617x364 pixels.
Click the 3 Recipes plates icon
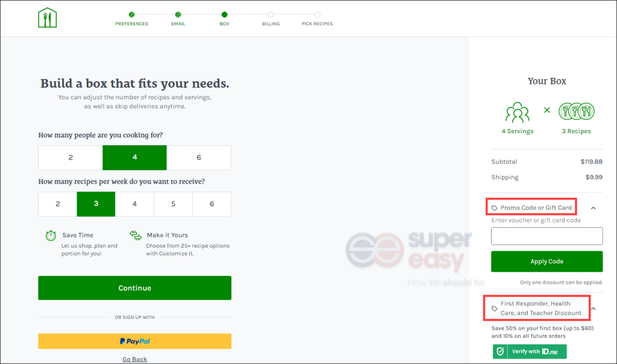coord(576,111)
